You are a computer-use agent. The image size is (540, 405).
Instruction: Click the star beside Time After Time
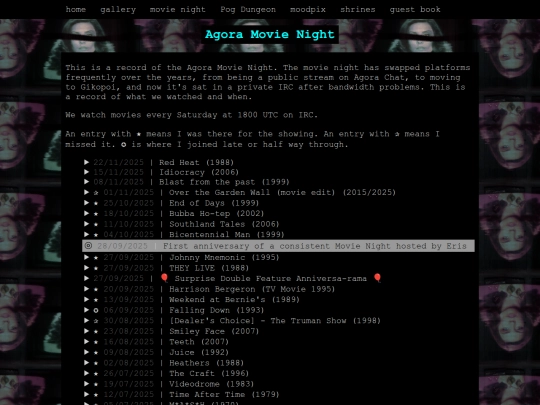96,395
